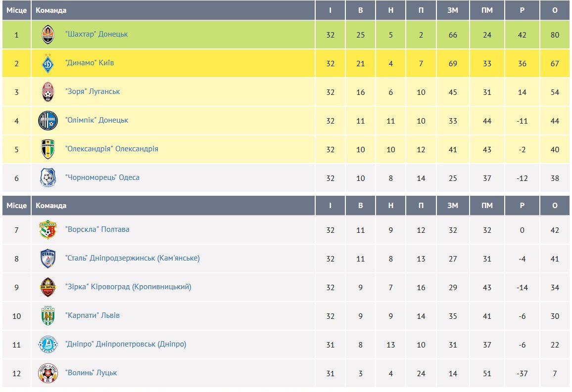Click the Dnipro club crest
Screen dimensions: 572x392
(48, 345)
